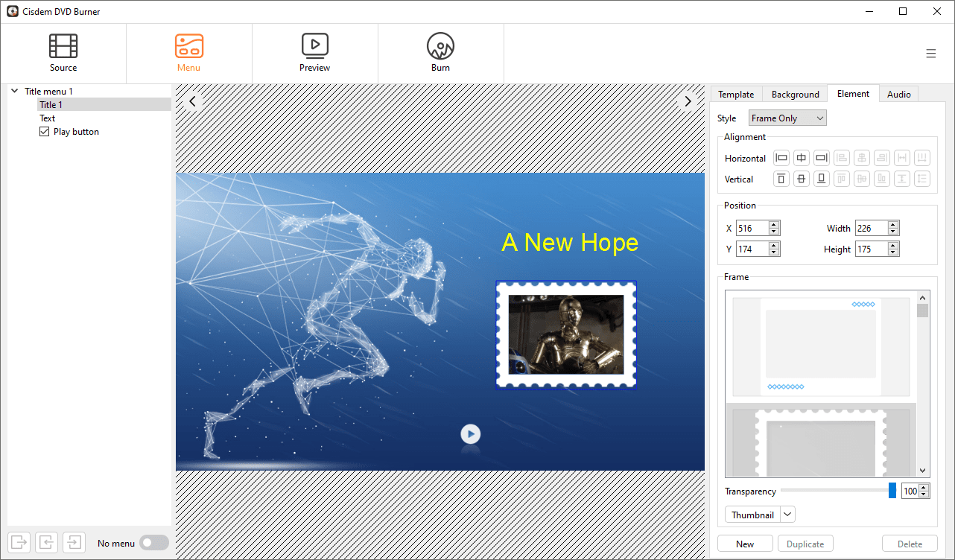Collapse the Title menu 1 tree node
Viewport: 955px width, 560px height.
click(14, 91)
